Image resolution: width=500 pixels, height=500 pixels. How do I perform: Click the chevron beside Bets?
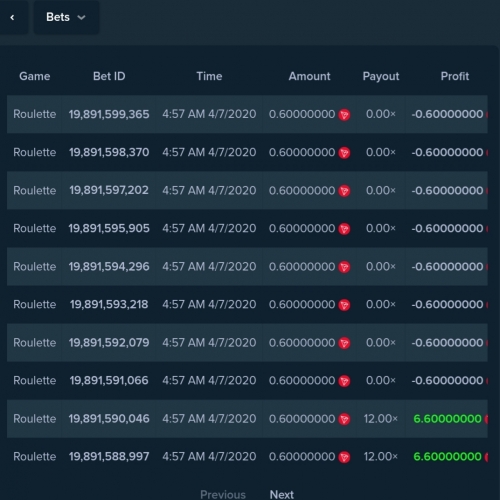pos(81,18)
